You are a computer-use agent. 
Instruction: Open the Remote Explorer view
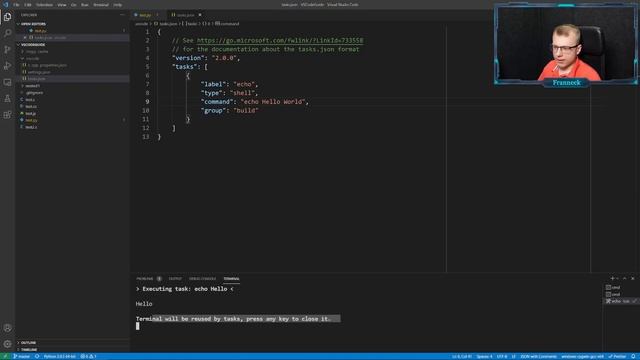pos(7,82)
